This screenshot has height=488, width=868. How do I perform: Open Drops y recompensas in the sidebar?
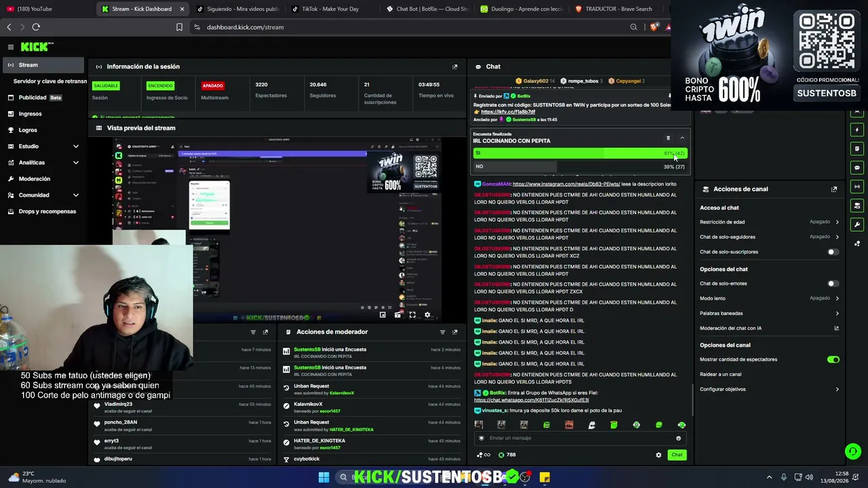pyautogui.click(x=43, y=211)
